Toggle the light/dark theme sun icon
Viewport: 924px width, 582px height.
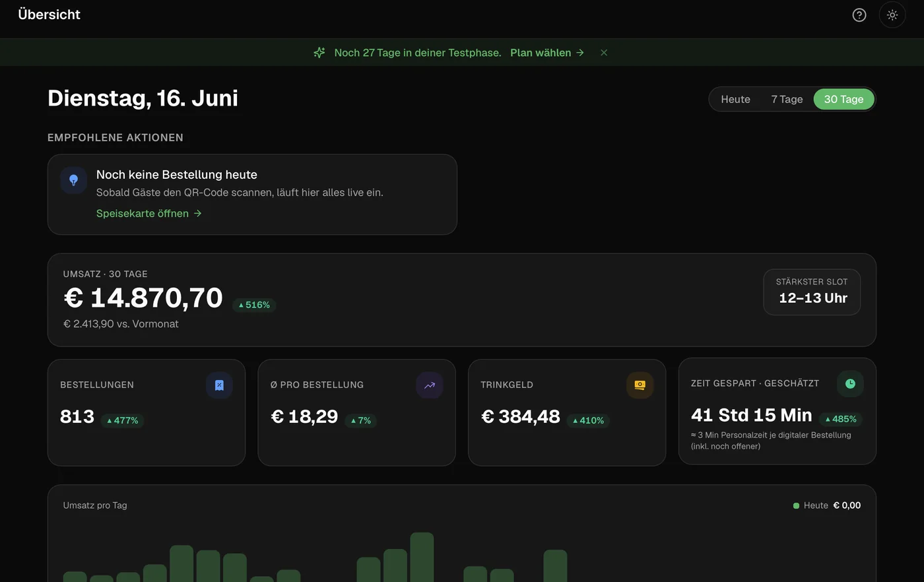point(892,15)
